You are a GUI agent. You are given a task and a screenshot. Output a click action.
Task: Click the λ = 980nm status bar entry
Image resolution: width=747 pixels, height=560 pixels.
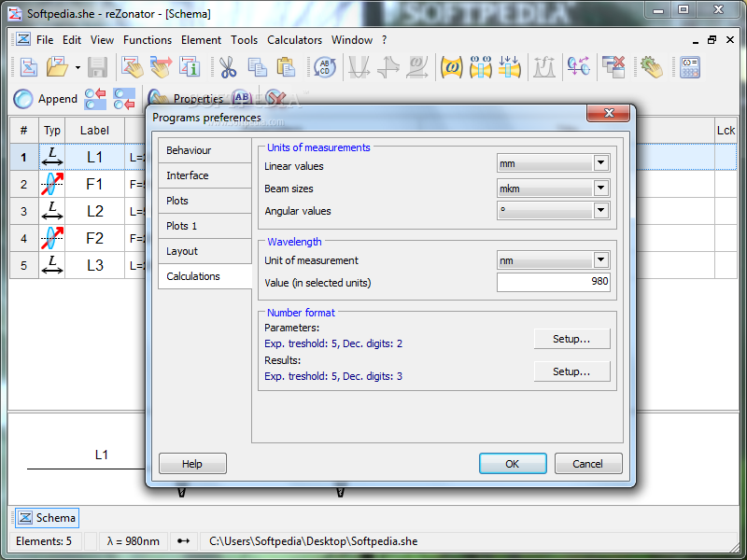click(133, 541)
